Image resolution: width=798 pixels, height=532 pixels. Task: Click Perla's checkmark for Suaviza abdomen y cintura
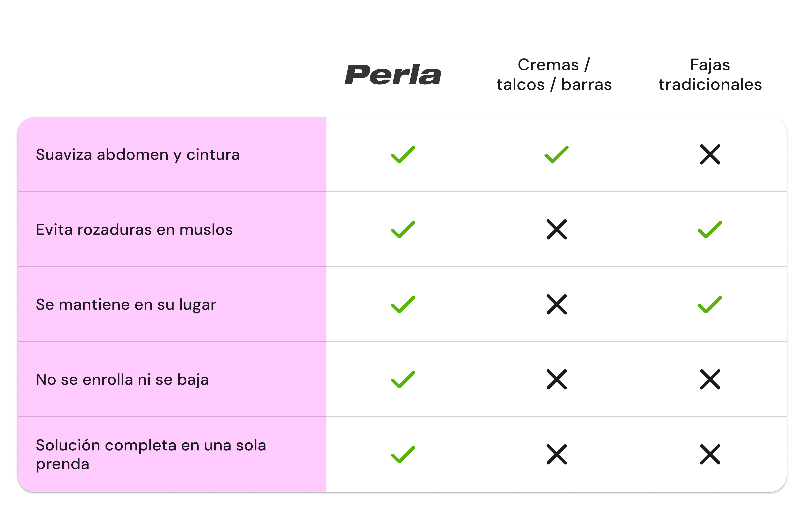pos(403,155)
